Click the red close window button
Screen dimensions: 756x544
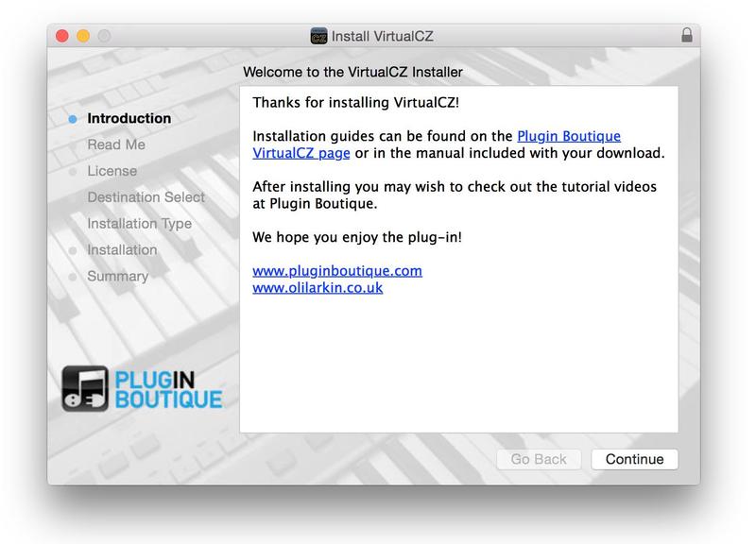click(62, 36)
